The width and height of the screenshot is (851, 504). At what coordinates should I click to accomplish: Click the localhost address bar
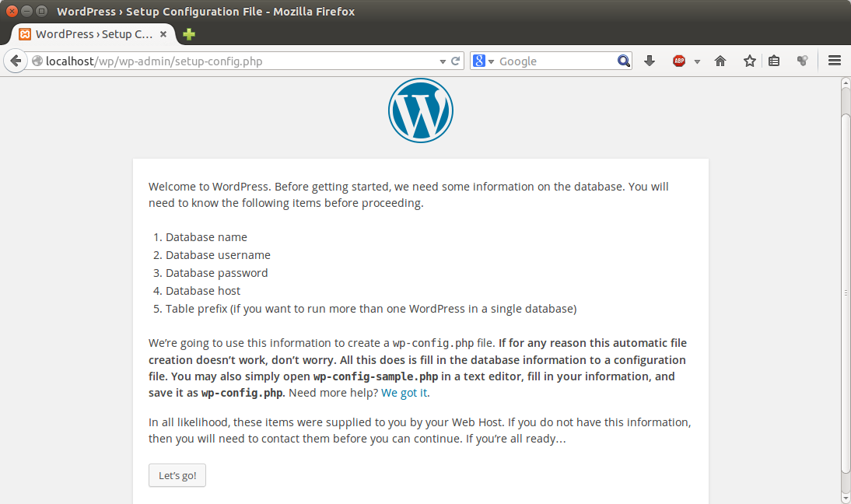click(x=233, y=61)
